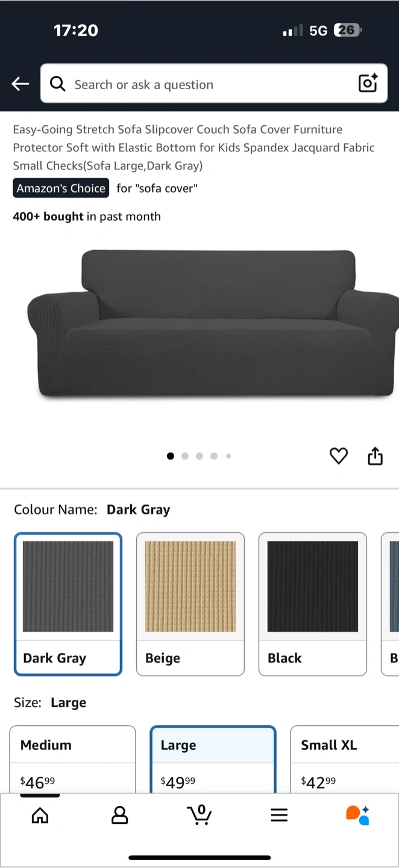Select Large size option
Image resolution: width=399 pixels, height=868 pixels.
pos(213,759)
